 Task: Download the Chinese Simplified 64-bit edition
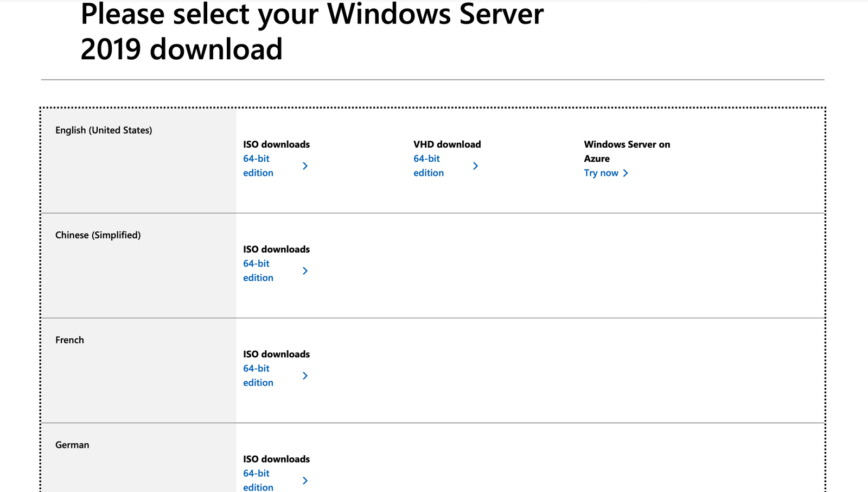(x=258, y=270)
